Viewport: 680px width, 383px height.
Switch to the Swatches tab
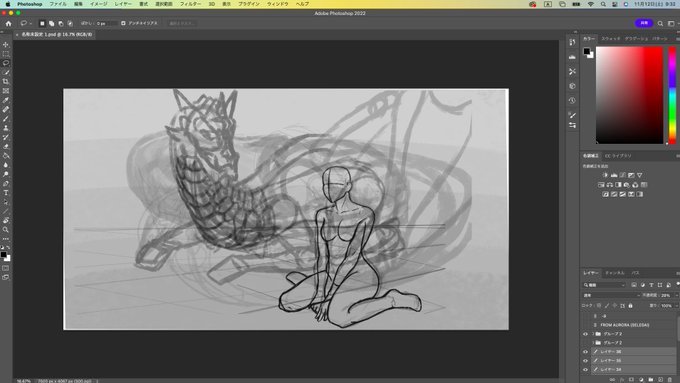[611, 39]
